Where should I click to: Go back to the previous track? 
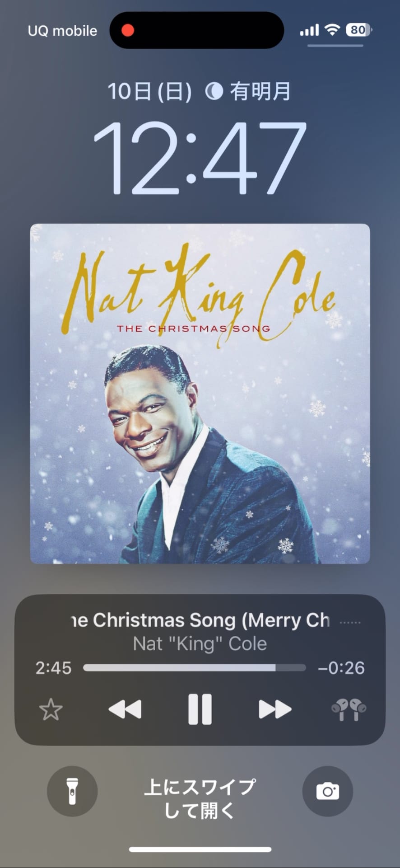[125, 709]
